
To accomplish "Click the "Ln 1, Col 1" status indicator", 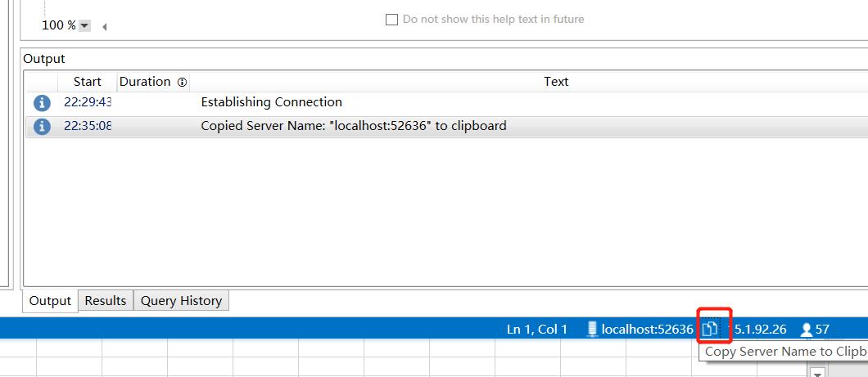I will 537,330.
